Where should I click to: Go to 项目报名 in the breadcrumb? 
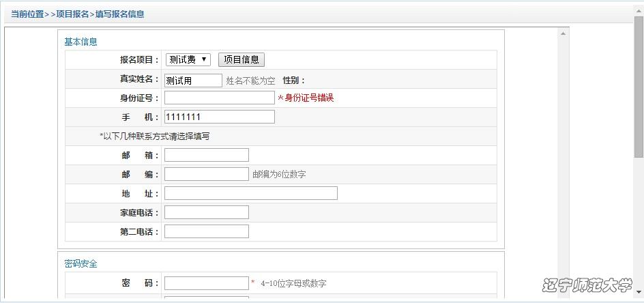tap(72, 14)
